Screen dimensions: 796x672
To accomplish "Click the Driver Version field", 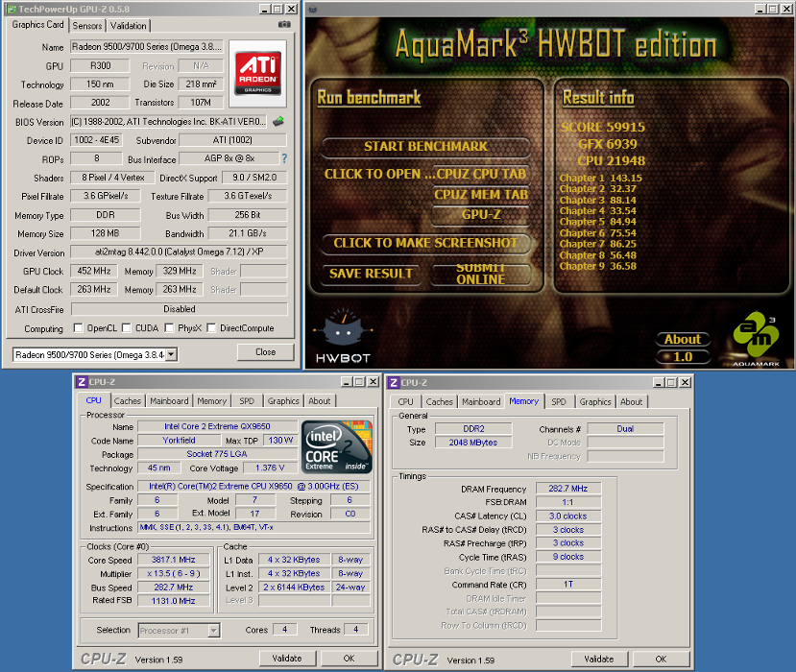I will 179,252.
